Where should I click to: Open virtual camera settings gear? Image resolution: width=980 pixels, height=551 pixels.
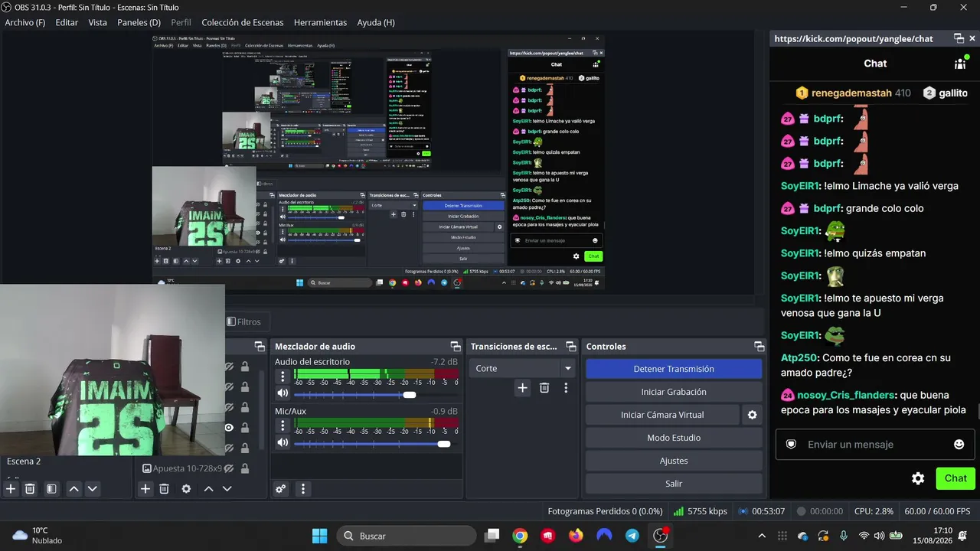[x=752, y=415]
